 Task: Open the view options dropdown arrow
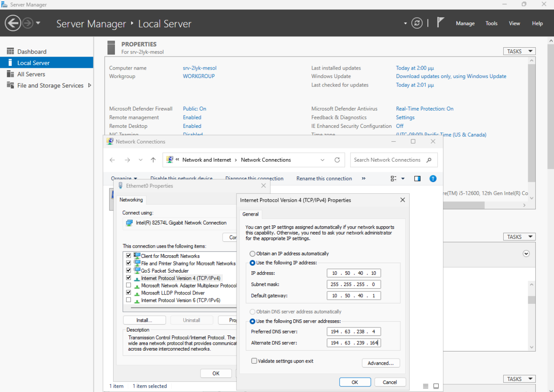click(403, 178)
